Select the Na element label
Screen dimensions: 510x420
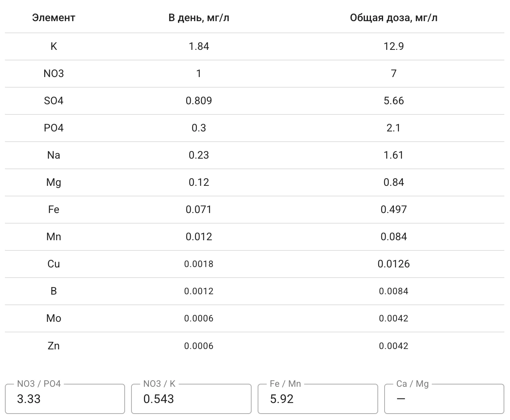pos(54,155)
